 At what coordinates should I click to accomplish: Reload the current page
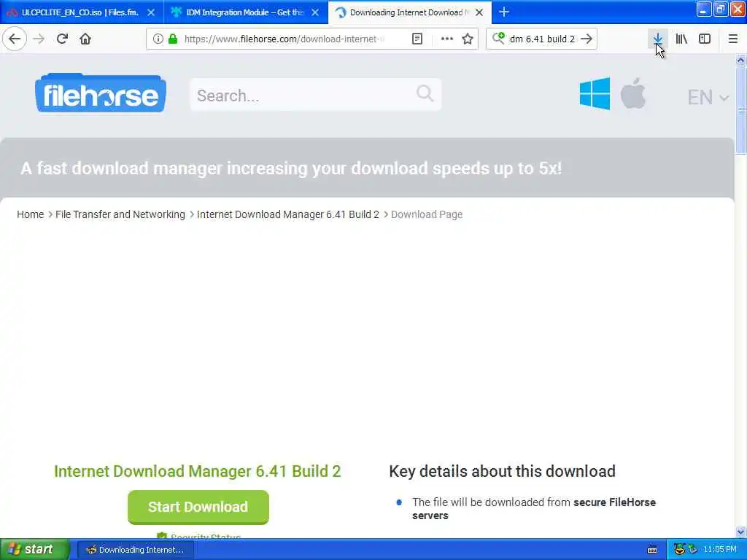coord(62,39)
